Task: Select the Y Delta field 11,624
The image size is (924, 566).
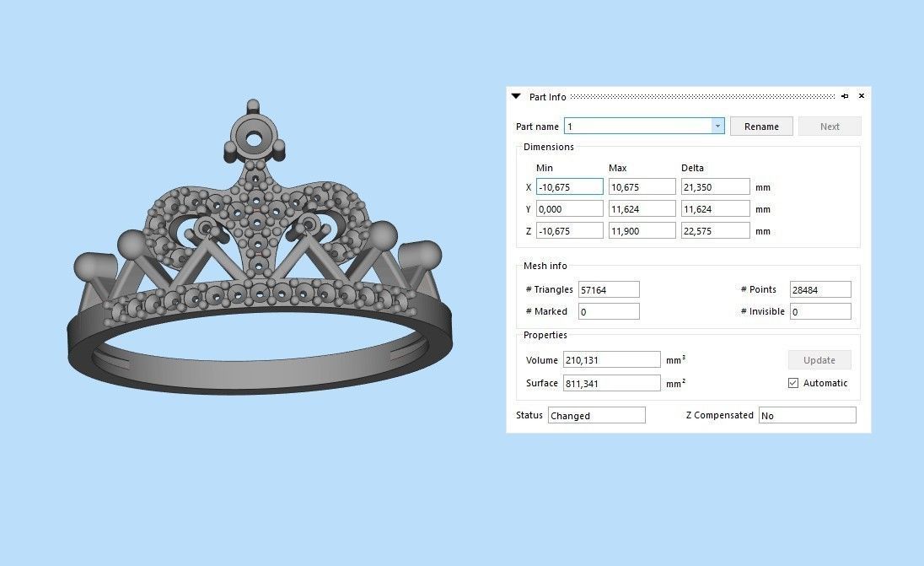Action: [x=716, y=208]
